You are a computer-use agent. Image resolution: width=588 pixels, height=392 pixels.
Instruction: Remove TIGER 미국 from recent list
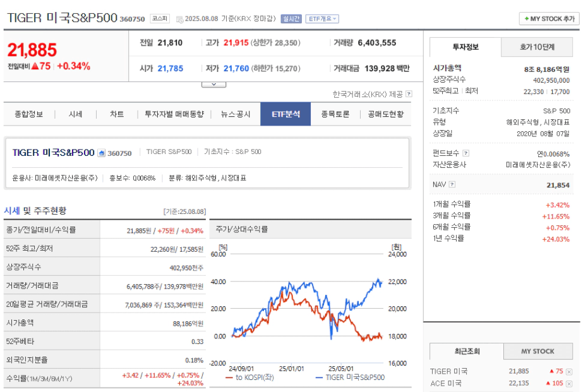[x=569, y=372]
